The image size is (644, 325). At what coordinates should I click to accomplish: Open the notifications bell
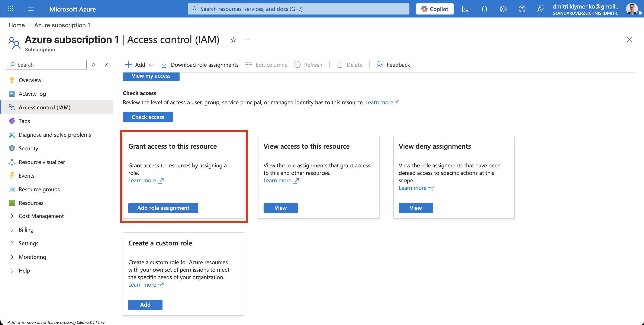tap(484, 9)
